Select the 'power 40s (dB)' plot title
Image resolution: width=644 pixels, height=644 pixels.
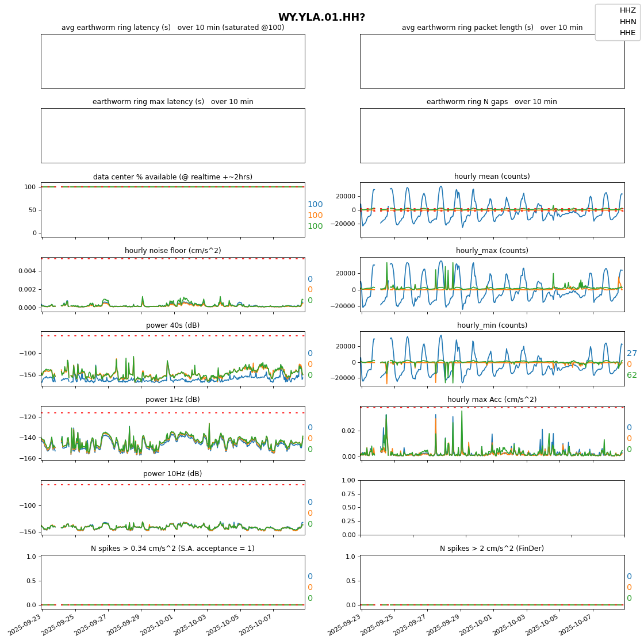pyautogui.click(x=172, y=325)
